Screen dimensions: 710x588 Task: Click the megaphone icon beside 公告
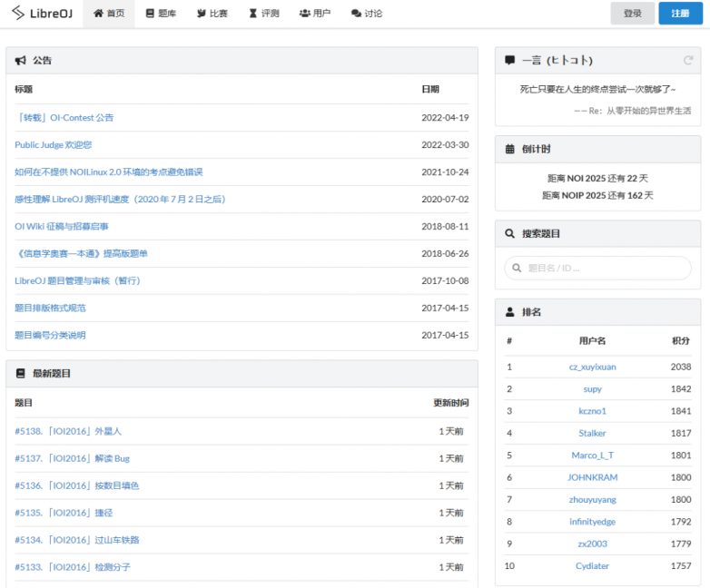click(x=21, y=61)
